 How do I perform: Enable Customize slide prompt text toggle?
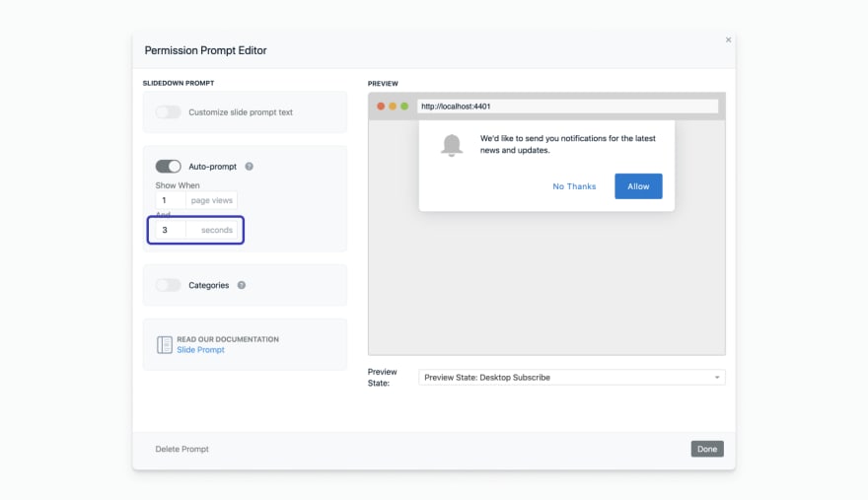(169, 112)
